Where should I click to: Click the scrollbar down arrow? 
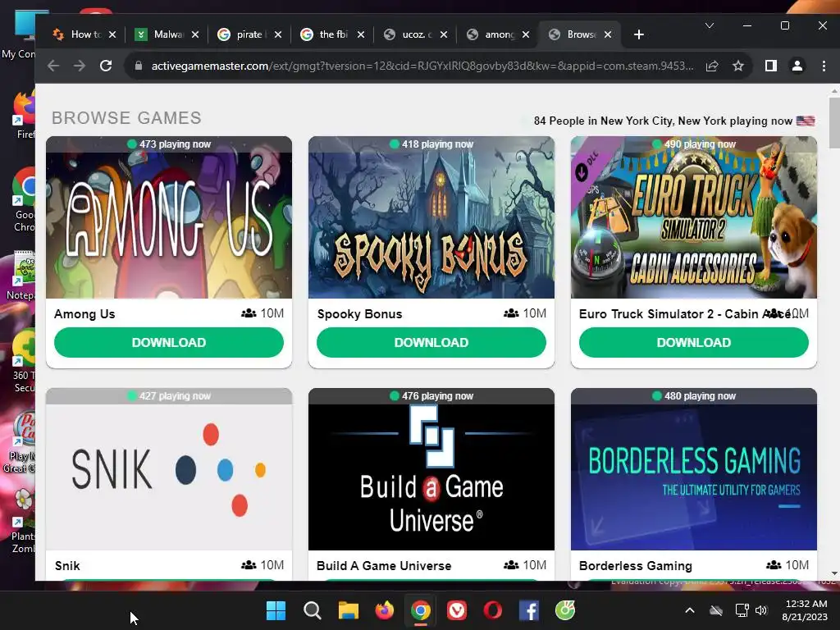834,573
